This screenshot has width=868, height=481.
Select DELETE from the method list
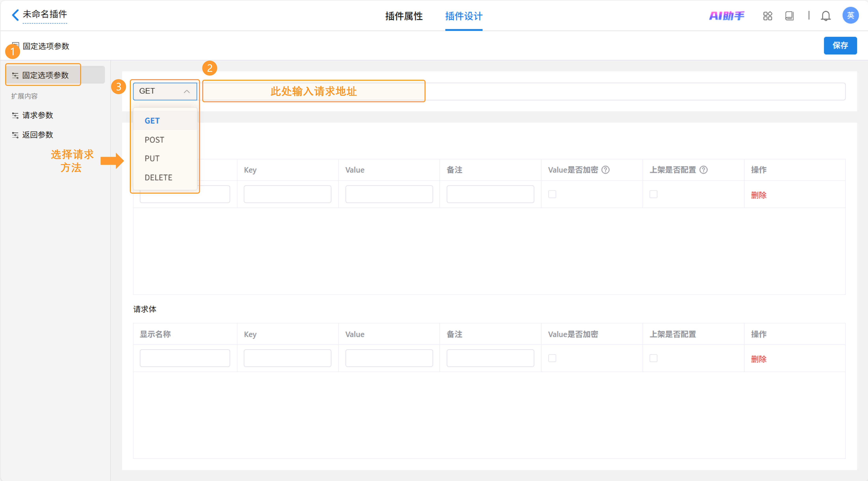tap(158, 178)
